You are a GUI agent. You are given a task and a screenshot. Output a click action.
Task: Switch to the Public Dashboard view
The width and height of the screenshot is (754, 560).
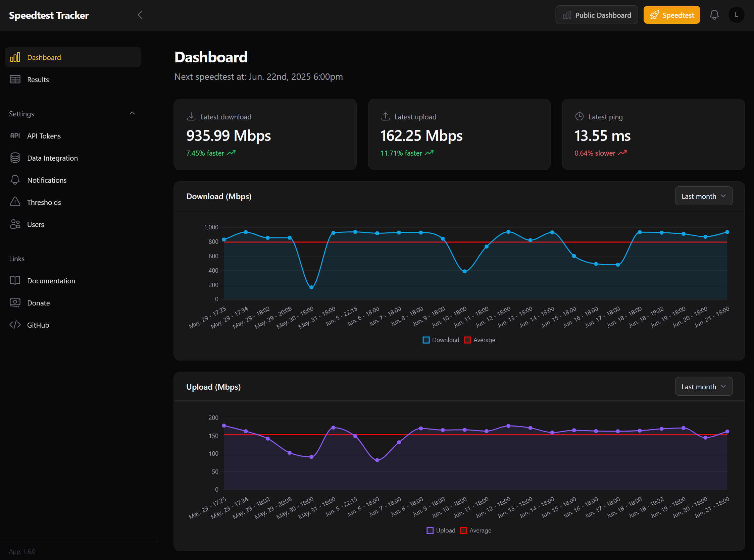coord(596,14)
